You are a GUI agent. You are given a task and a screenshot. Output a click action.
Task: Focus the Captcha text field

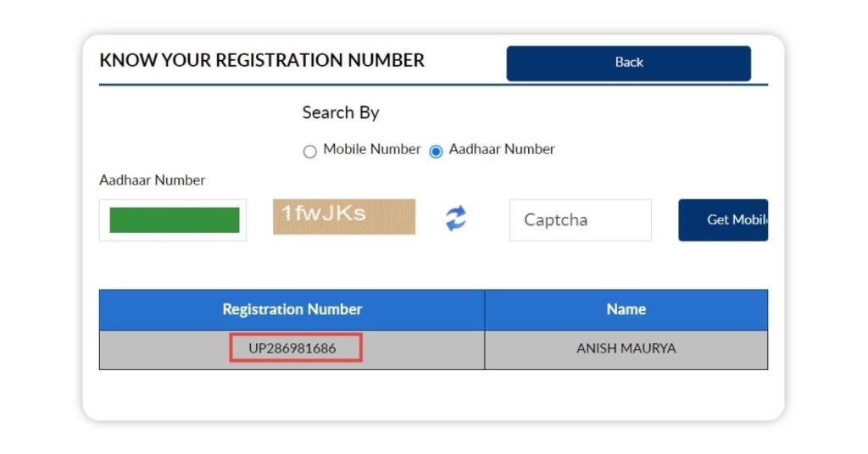pyautogui.click(x=580, y=220)
